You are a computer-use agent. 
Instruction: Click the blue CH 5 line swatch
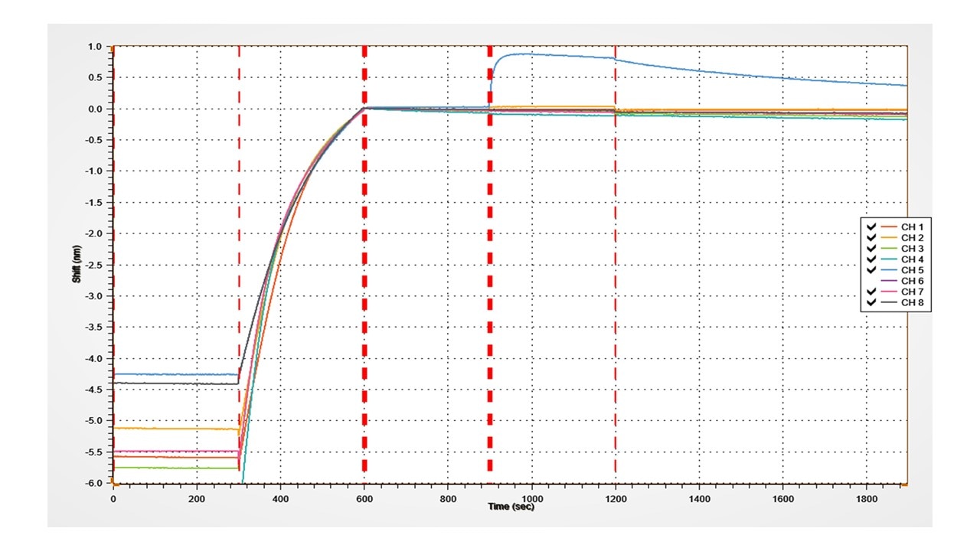(888, 270)
